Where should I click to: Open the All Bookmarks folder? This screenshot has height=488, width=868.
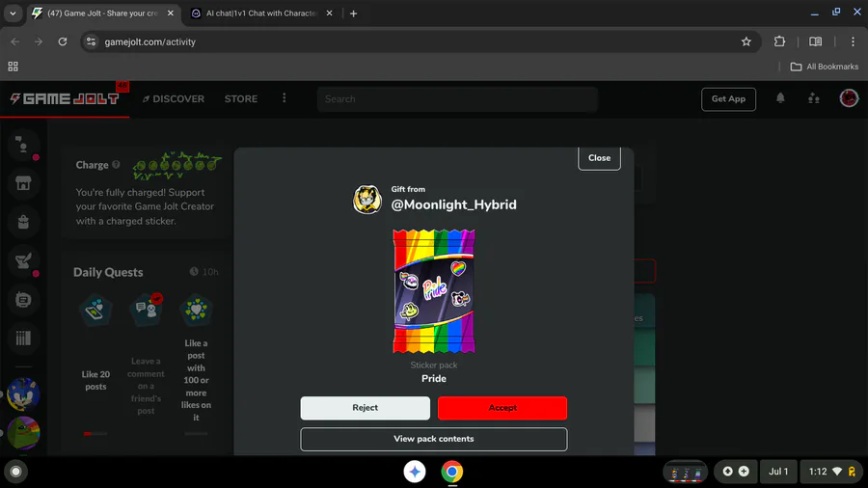click(x=824, y=67)
